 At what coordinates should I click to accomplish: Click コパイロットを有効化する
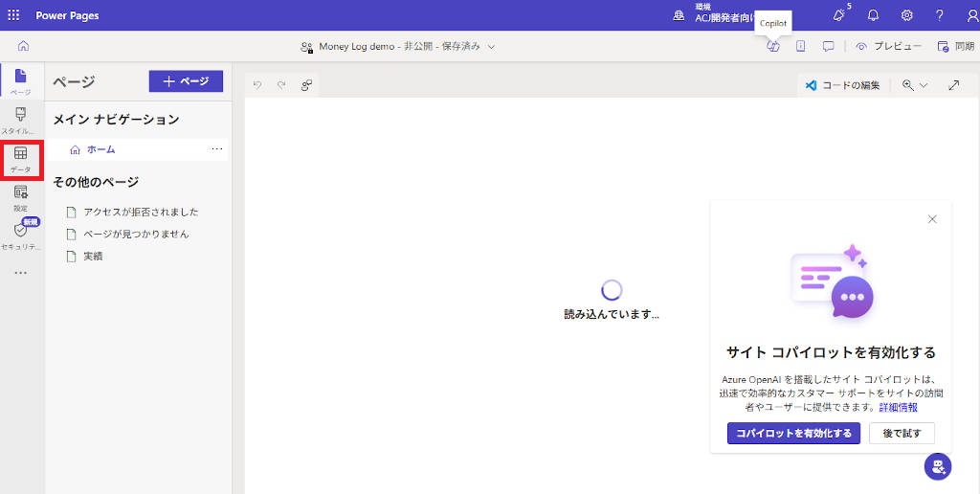(x=793, y=433)
